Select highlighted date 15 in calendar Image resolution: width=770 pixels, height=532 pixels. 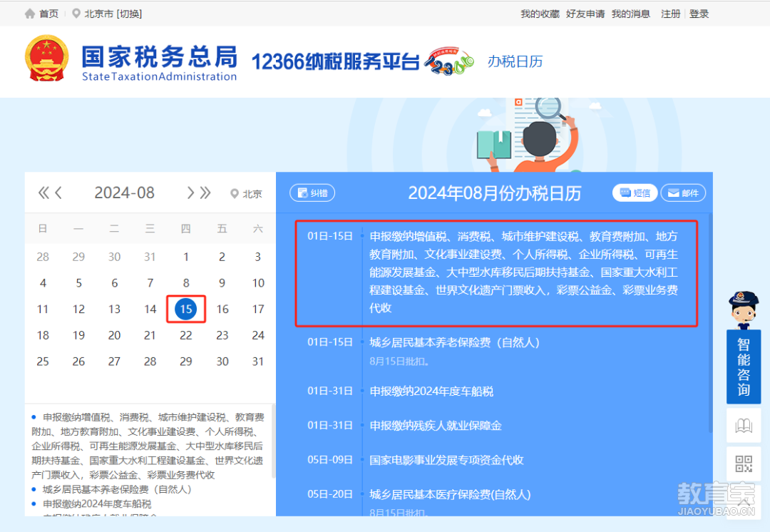click(x=186, y=309)
